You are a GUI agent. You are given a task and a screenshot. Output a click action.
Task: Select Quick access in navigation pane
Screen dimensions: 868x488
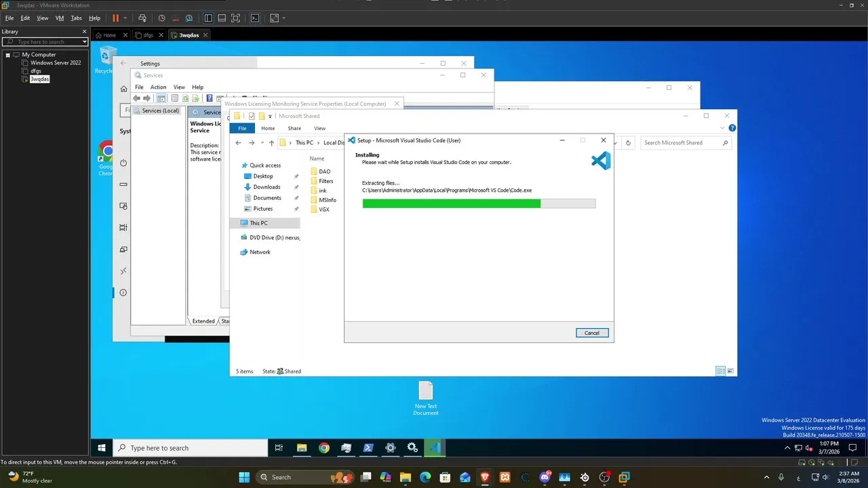pos(265,165)
